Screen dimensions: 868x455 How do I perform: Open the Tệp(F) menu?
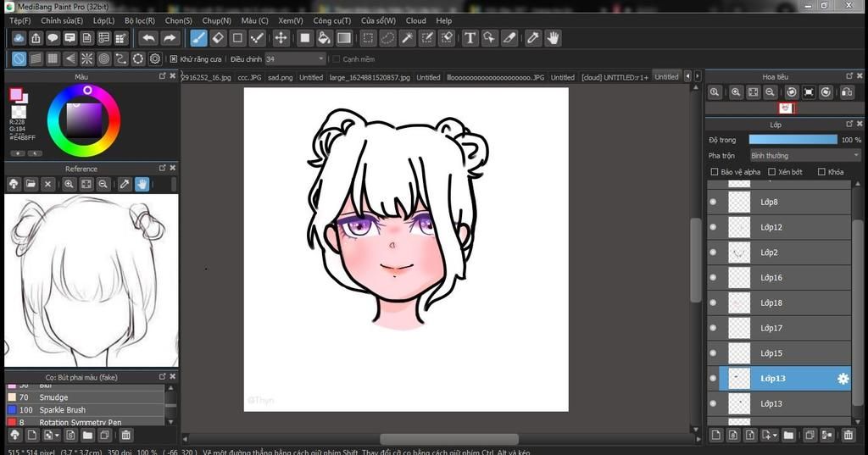(x=20, y=20)
